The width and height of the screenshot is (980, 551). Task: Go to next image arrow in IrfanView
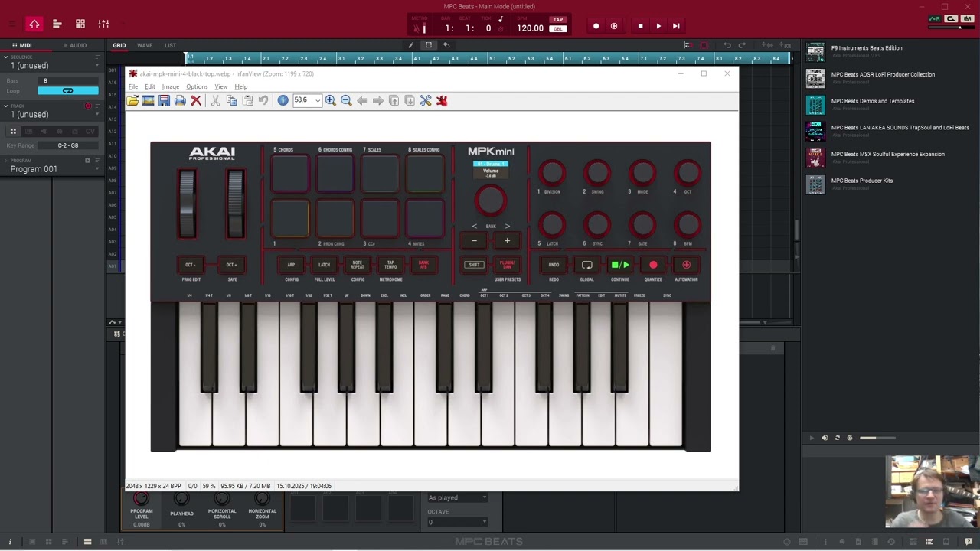coord(378,101)
